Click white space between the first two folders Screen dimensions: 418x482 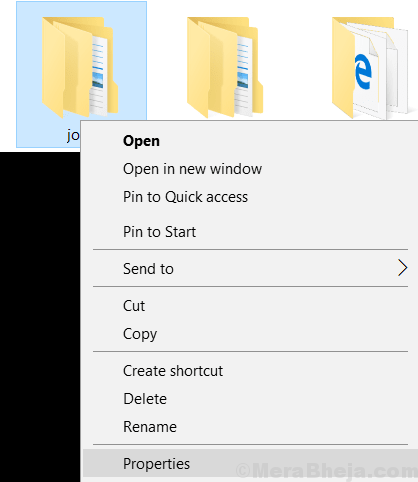(167, 67)
